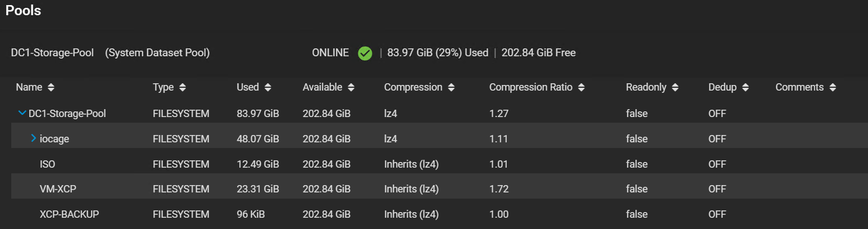
Task: Expand the iocage dataset chevron
Action: point(34,138)
